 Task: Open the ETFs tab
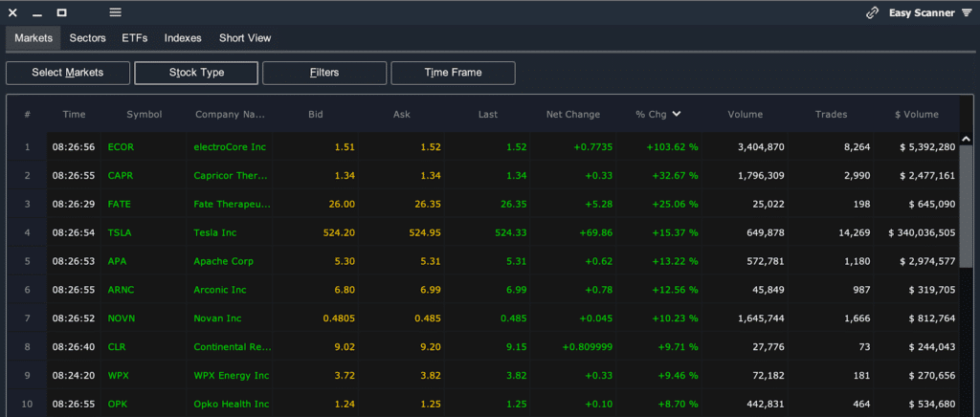(x=134, y=38)
